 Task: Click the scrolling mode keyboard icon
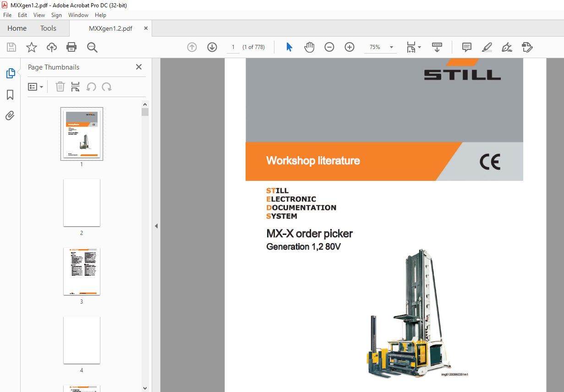click(x=437, y=47)
